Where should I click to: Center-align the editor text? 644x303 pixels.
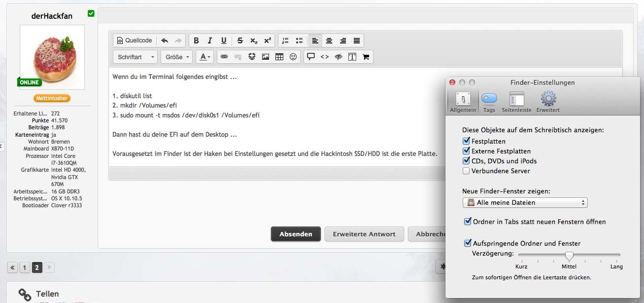coord(329,40)
